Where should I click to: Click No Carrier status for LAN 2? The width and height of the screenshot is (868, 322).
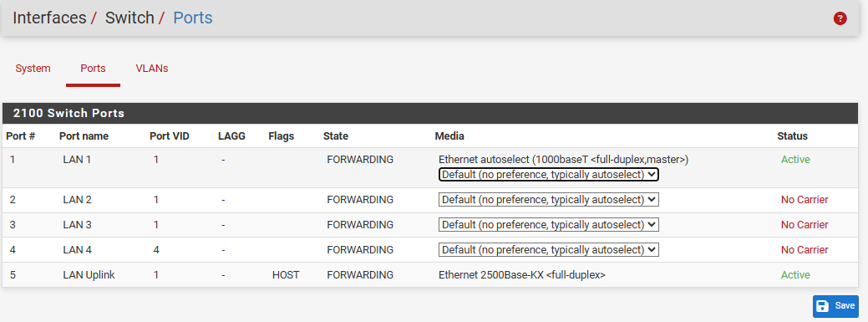point(805,200)
